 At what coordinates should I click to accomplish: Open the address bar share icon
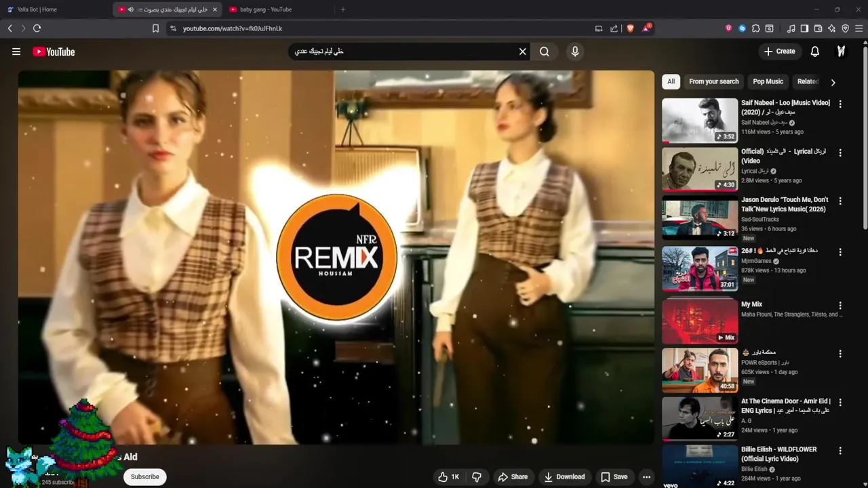[x=614, y=28]
